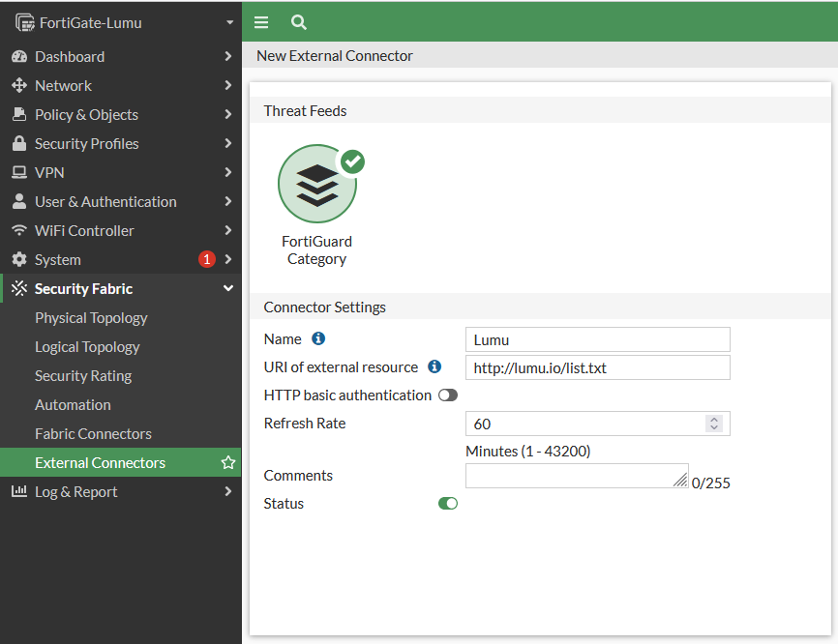
Task: Click the hamburger menu icon in top bar
Action: [261, 22]
